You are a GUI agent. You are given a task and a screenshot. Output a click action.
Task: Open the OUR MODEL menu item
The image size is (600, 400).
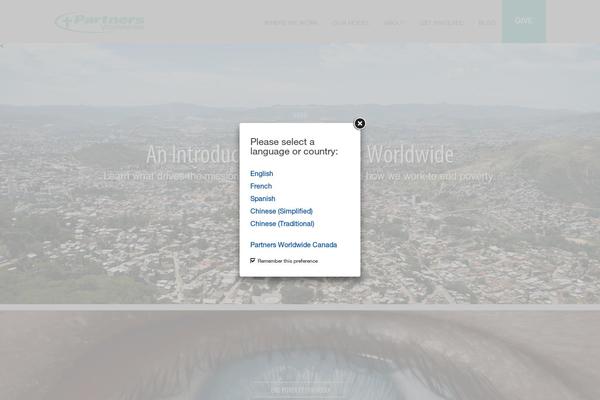pos(350,23)
